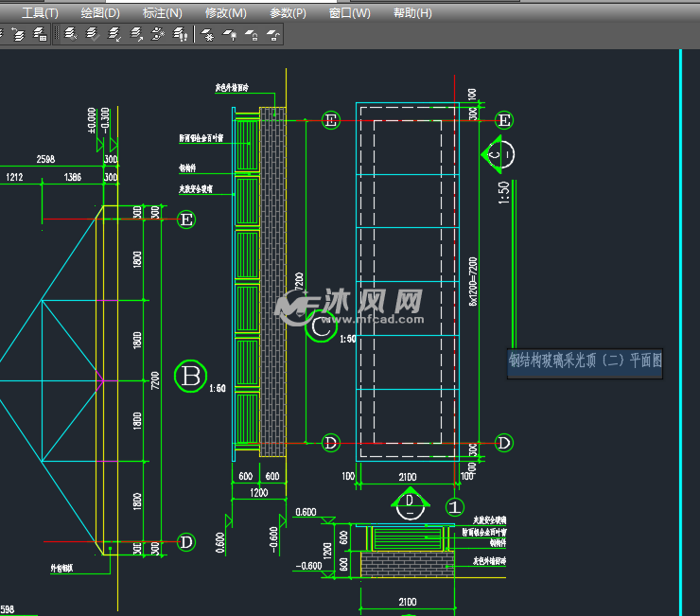
Task: Open the 修改(M) modify menu
Action: pos(225,13)
